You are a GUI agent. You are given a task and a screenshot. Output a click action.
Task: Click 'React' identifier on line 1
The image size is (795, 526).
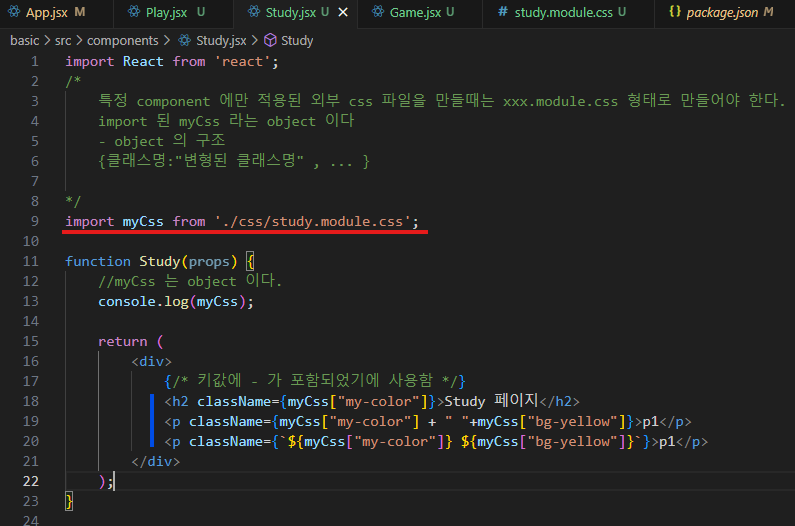pos(143,62)
